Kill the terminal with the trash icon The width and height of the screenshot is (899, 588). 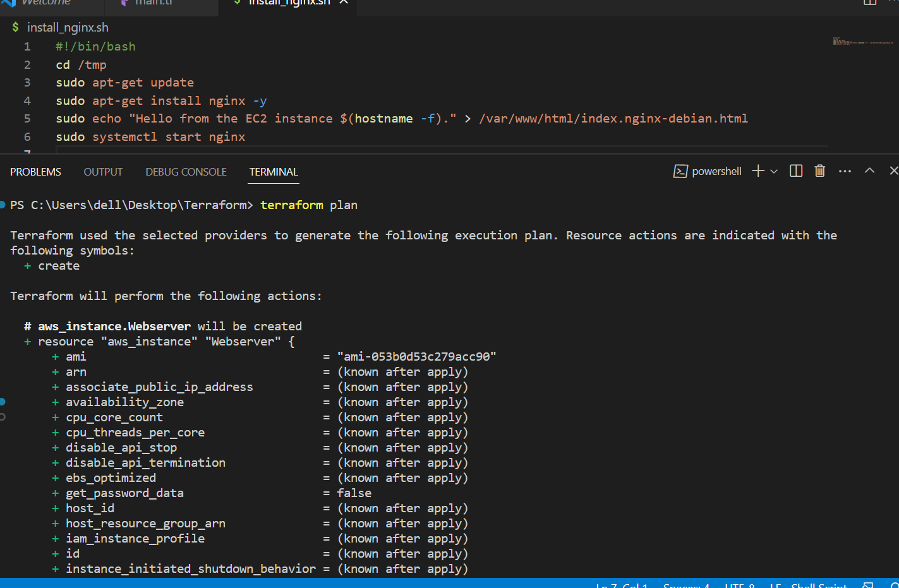pyautogui.click(x=820, y=171)
